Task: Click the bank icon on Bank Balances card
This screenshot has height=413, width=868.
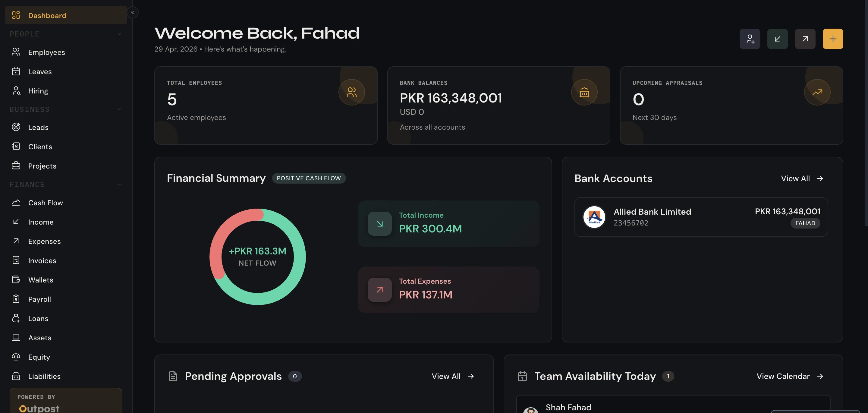Action: click(x=584, y=92)
